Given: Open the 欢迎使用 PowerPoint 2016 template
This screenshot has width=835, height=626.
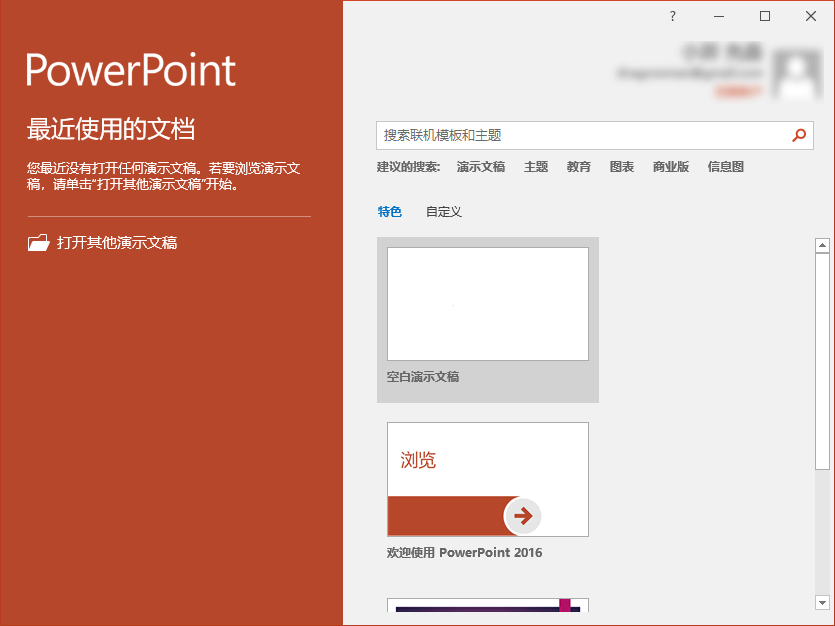Looking at the screenshot, I should click(488, 479).
